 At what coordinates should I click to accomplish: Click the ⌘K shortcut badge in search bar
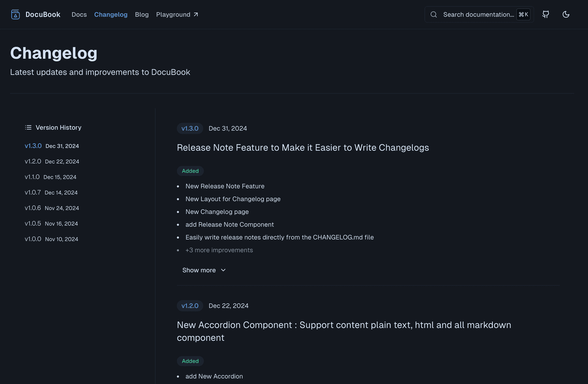click(x=523, y=14)
